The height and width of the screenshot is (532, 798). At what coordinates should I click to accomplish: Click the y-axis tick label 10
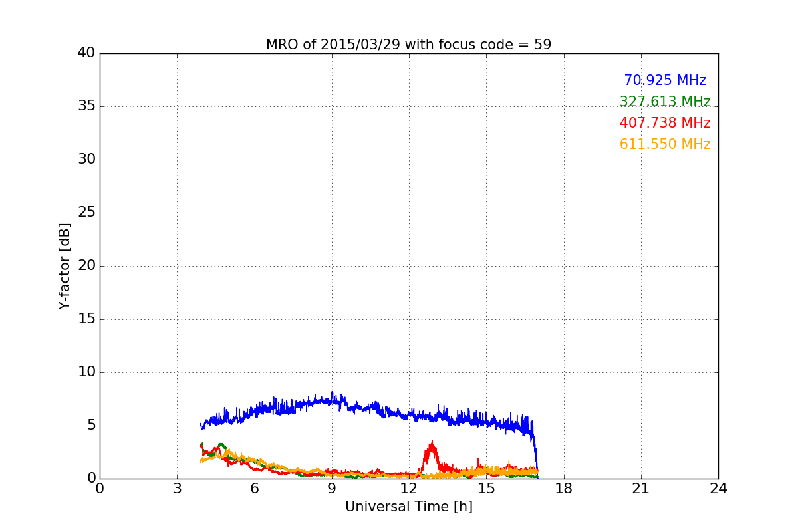pyautogui.click(x=86, y=372)
